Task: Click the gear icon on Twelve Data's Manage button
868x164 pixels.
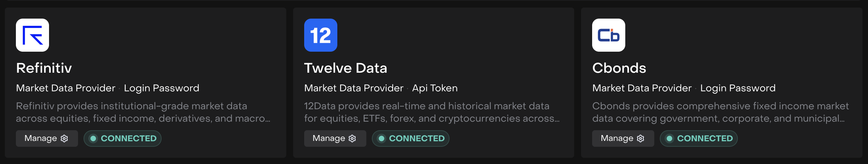Action: pyautogui.click(x=352, y=139)
